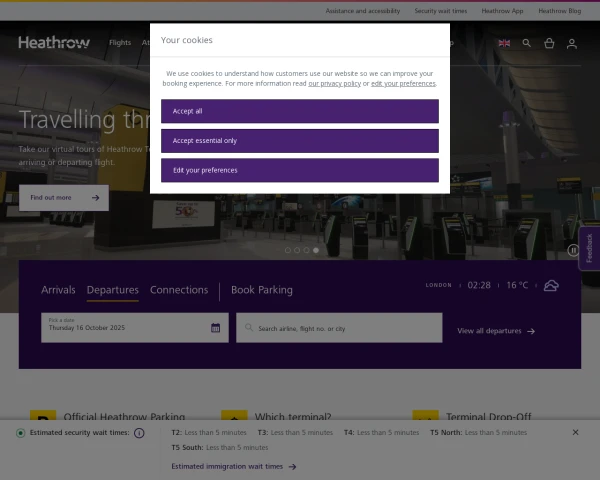Click the 02:28 London time display
The image size is (600, 480).
click(x=479, y=285)
